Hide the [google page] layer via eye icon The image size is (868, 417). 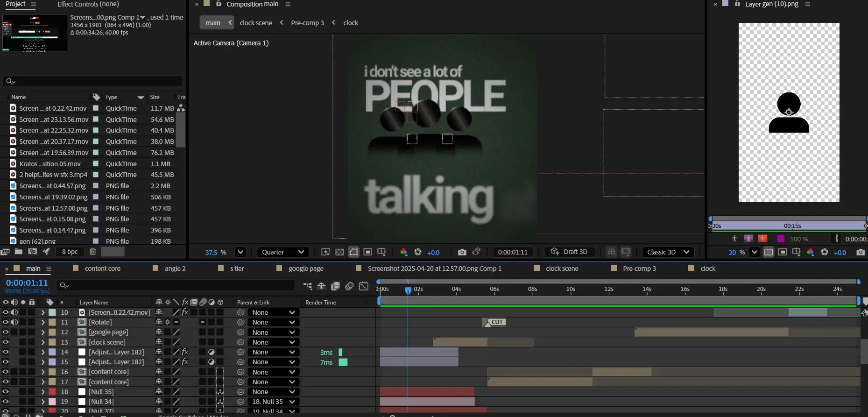6,332
